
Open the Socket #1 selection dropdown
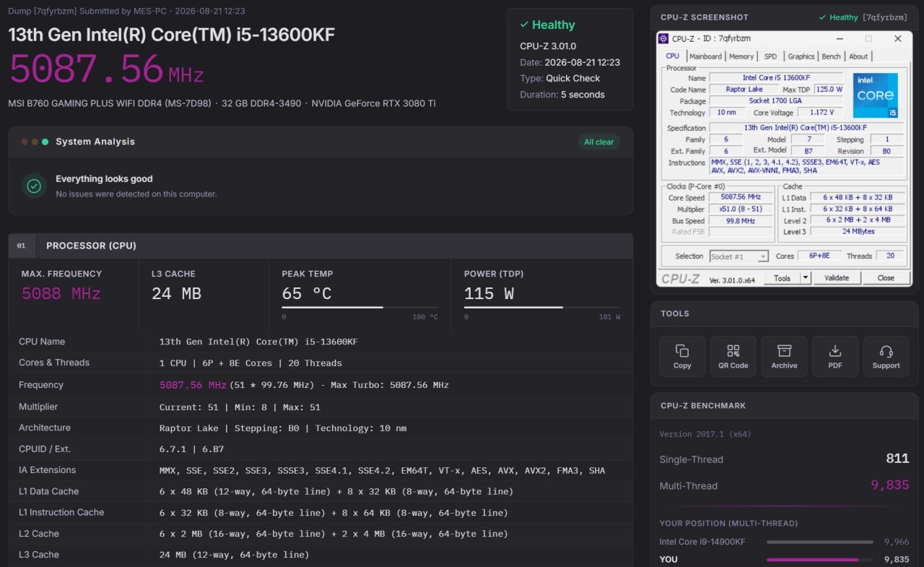[738, 256]
